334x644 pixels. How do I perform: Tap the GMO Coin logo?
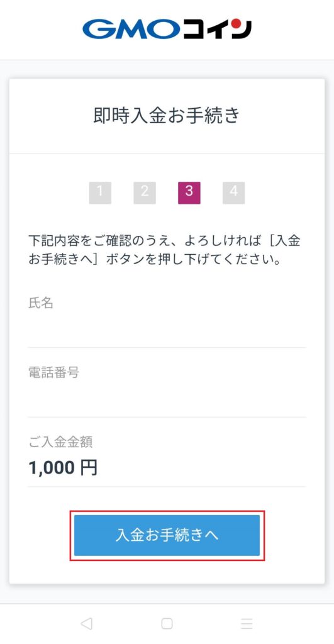coord(167,29)
